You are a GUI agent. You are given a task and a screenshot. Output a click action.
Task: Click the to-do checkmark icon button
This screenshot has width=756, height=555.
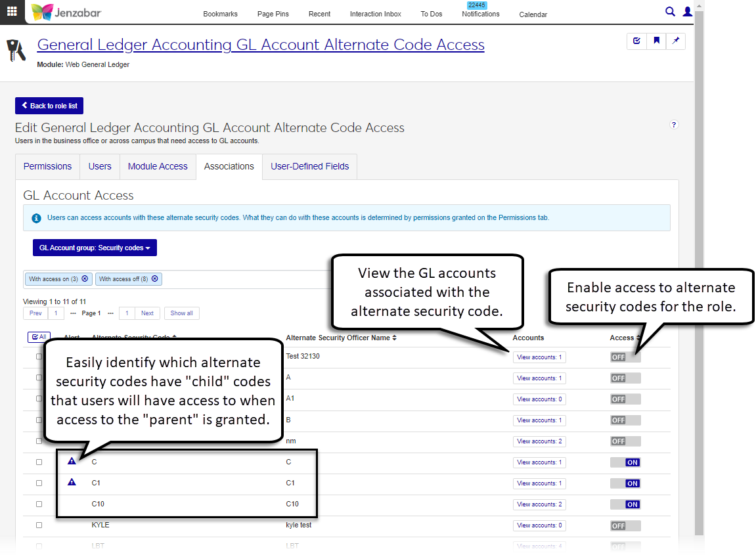click(636, 41)
